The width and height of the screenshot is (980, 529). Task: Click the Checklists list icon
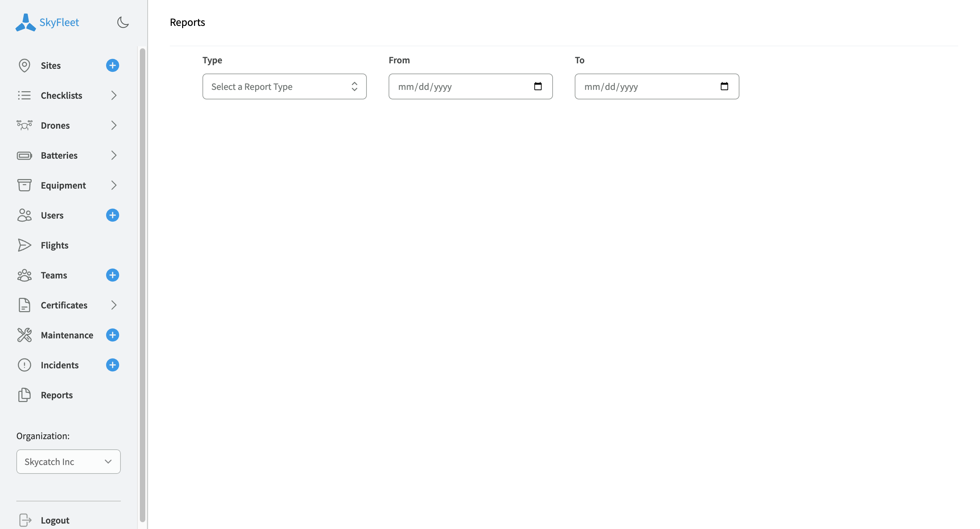[x=24, y=96]
